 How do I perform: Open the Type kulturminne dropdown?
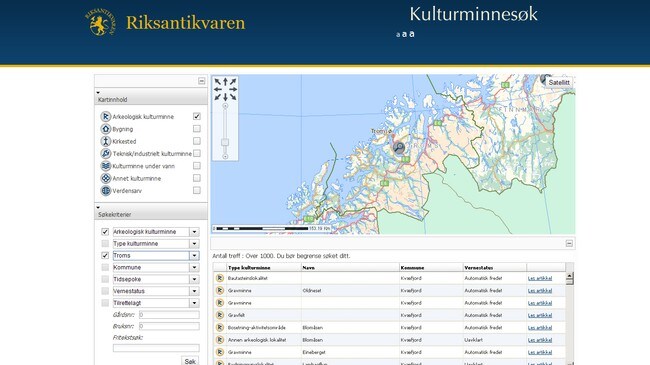click(194, 244)
